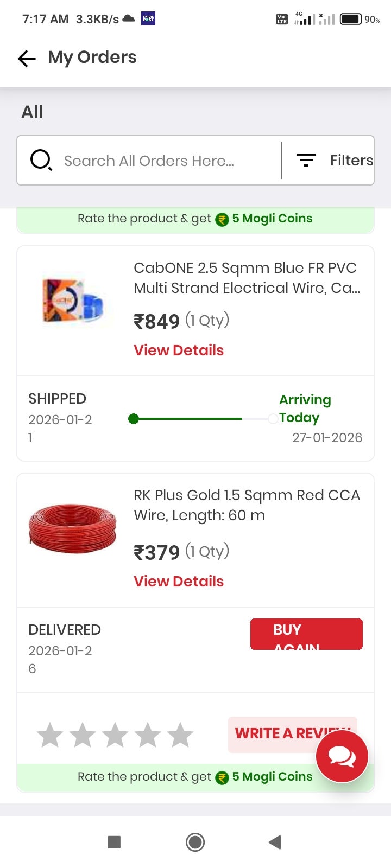The width and height of the screenshot is (391, 868).
Task: Tap Buy Again for red wire
Action: click(306, 634)
